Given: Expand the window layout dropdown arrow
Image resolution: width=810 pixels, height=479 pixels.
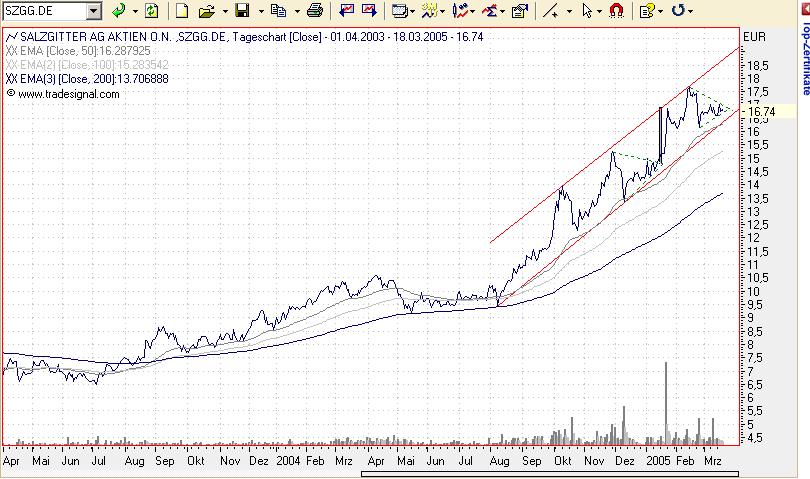Looking at the screenshot, I should click(412, 11).
